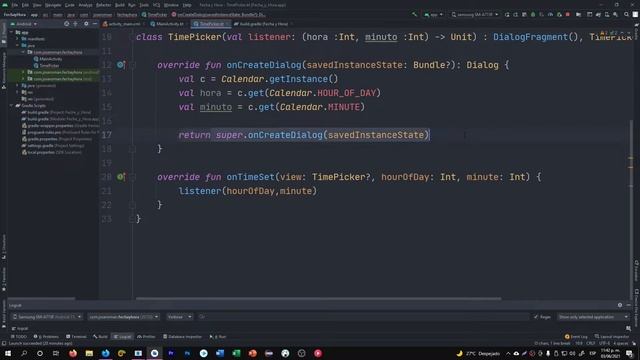The width and height of the screenshot is (640, 360).
Task: Open Premiere Pro from the taskbar
Action: tap(171, 353)
